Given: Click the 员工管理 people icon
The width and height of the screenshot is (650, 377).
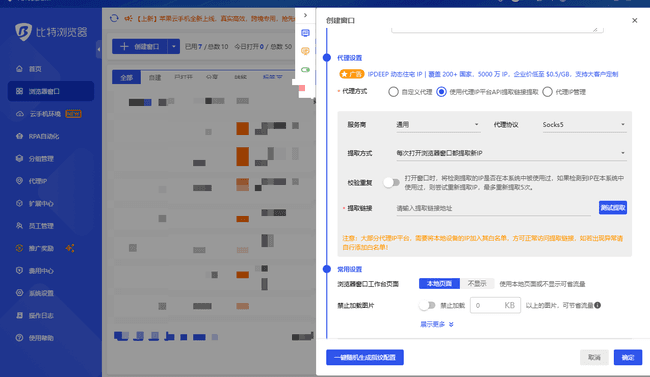Looking at the screenshot, I should (x=19, y=226).
